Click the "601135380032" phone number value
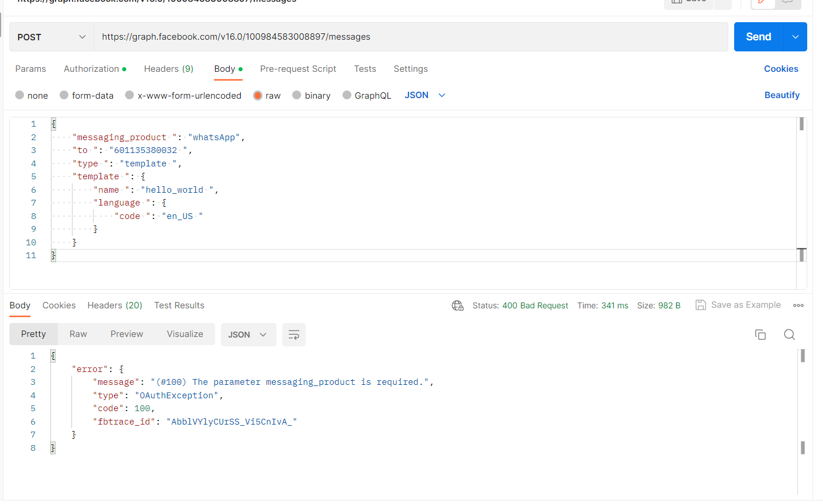Screen dimensions: 823x504 (148, 150)
